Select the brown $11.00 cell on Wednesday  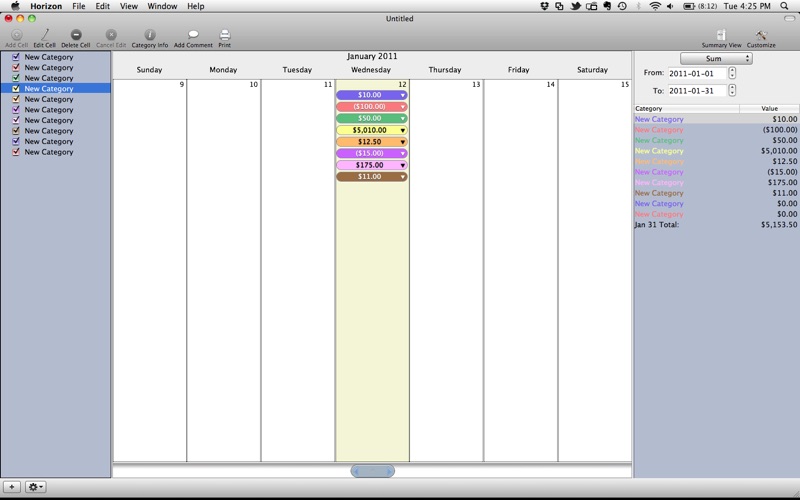click(x=372, y=177)
